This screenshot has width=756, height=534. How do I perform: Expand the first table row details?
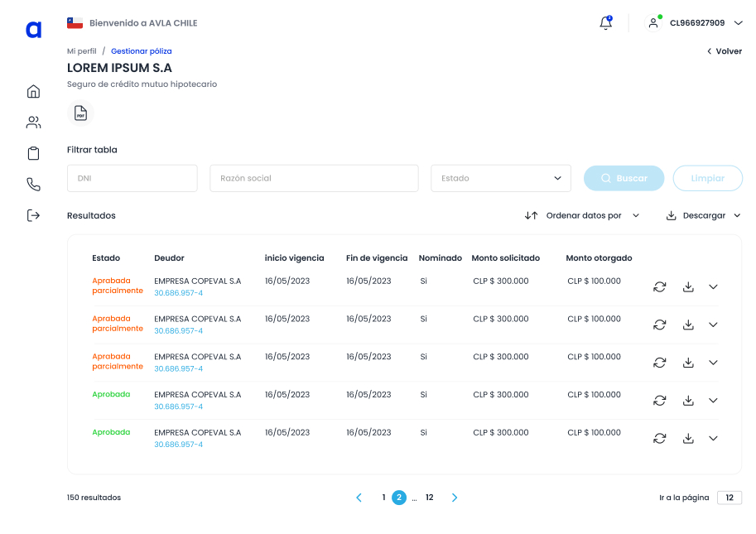click(713, 287)
